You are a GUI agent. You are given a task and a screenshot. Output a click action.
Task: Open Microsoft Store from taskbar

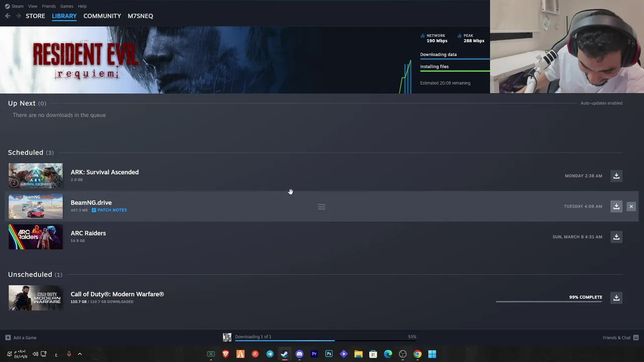click(x=373, y=354)
